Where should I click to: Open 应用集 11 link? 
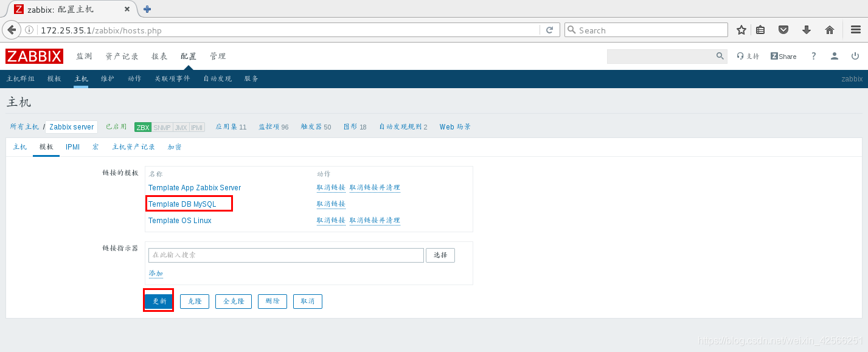(x=231, y=127)
